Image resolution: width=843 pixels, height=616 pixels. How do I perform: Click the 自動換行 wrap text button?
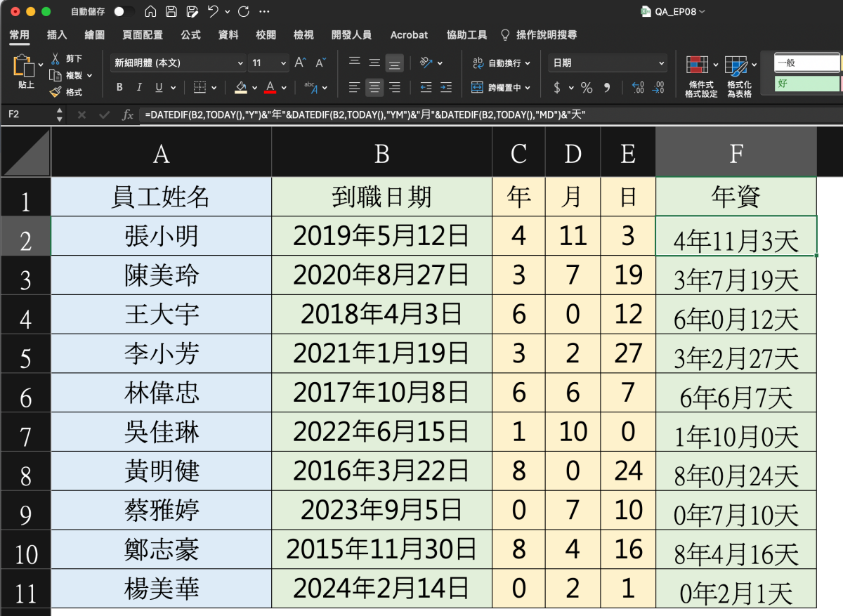pyautogui.click(x=497, y=63)
